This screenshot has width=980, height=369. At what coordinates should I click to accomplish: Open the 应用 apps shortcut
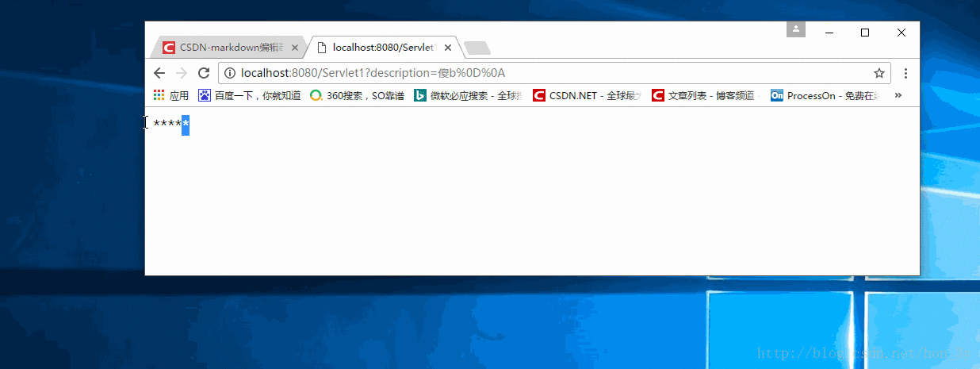pyautogui.click(x=170, y=95)
